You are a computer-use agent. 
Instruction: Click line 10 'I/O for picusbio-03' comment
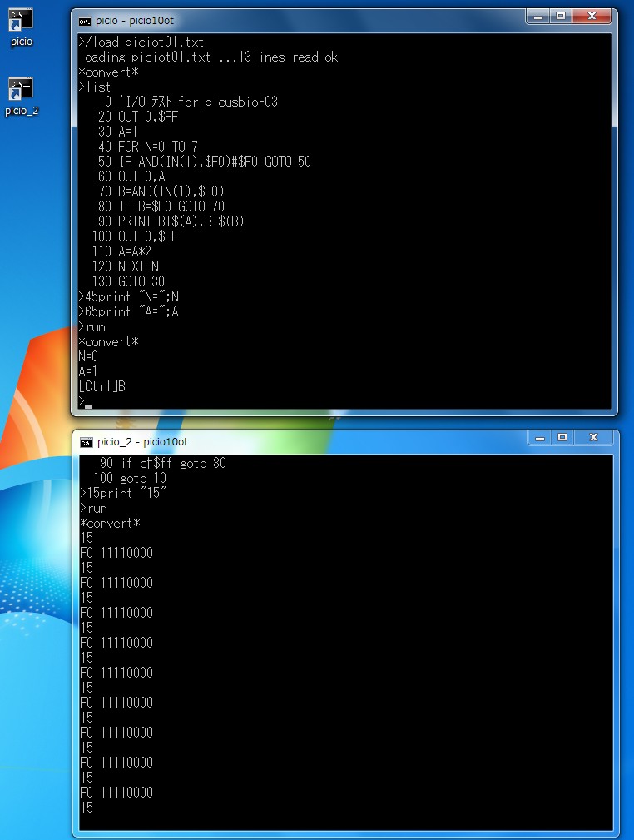tap(188, 102)
